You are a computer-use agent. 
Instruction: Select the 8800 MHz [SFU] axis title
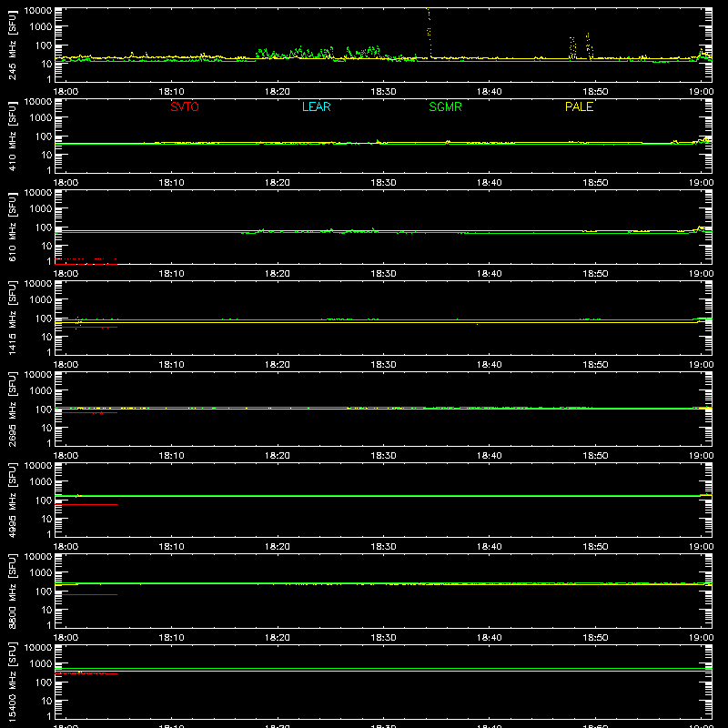pyautogui.click(x=12, y=591)
